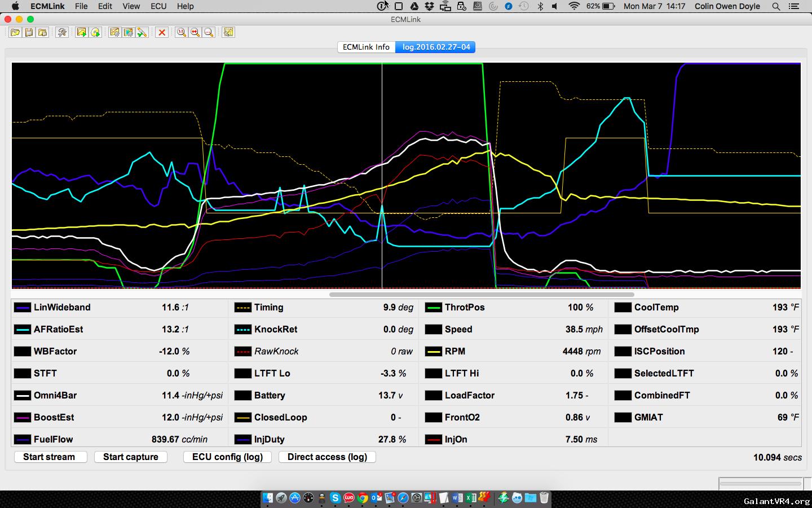The width and height of the screenshot is (812, 508).
Task: Click the zoom magnifier with ellipsis
Action: (209, 32)
